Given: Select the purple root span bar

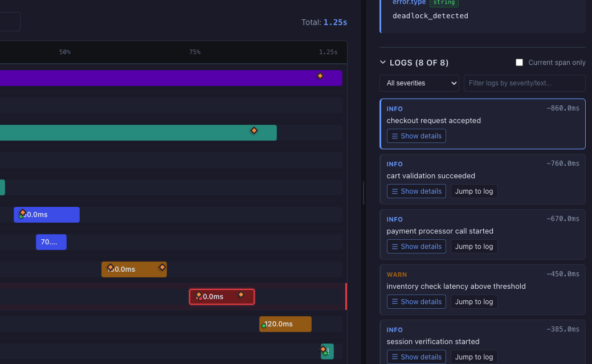Looking at the screenshot, I should tap(171, 78).
